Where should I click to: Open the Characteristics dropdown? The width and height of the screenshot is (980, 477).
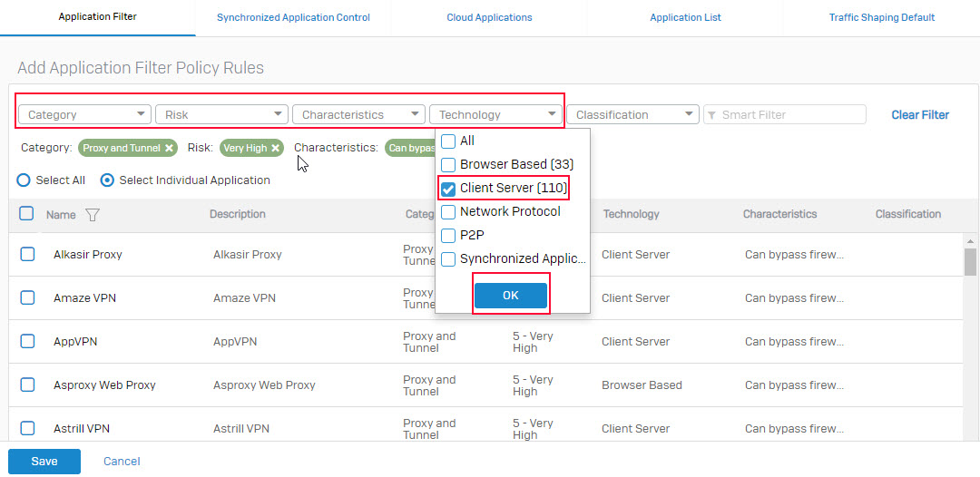coord(358,114)
